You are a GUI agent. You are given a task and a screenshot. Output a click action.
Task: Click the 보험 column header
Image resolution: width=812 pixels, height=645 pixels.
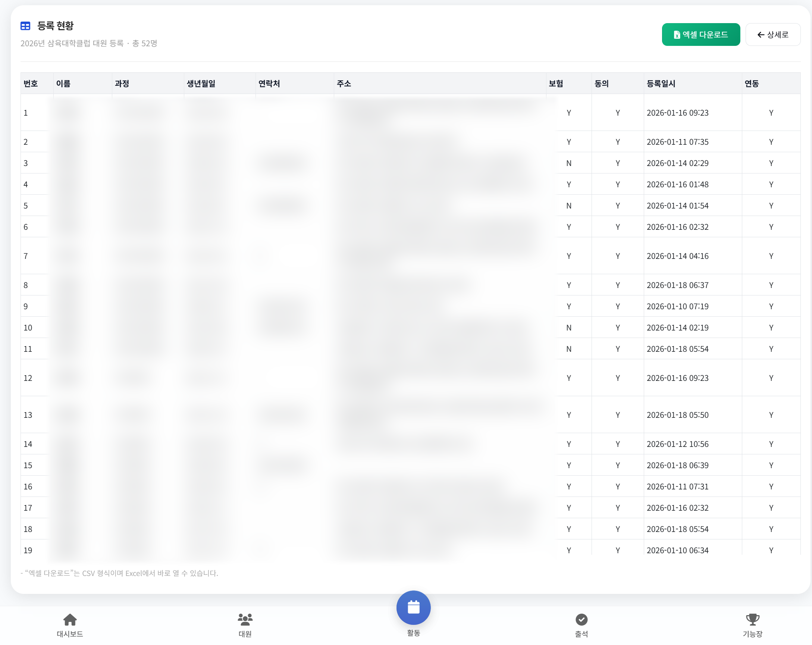coord(555,84)
